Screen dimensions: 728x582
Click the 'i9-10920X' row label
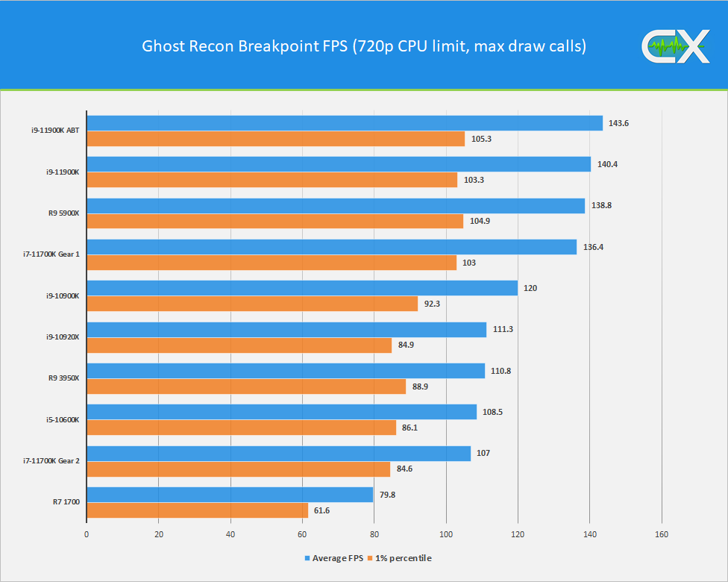point(63,337)
